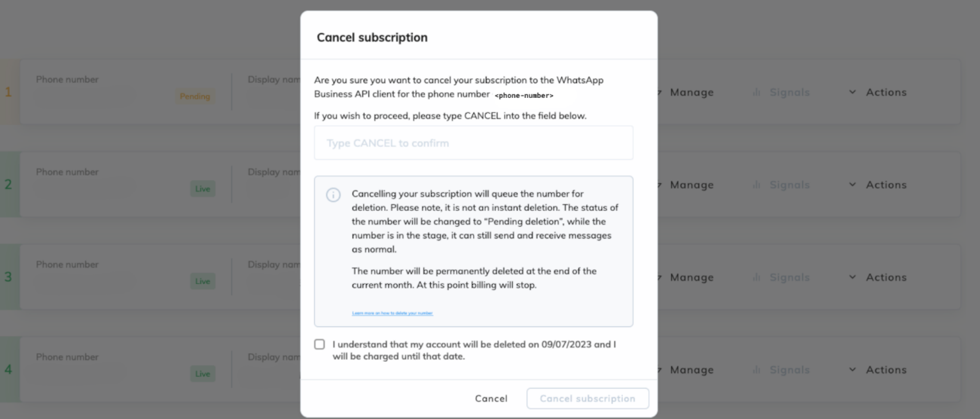Expand the Actions menu for row 3
Viewport: 980px width, 419px height.
pyautogui.click(x=878, y=278)
